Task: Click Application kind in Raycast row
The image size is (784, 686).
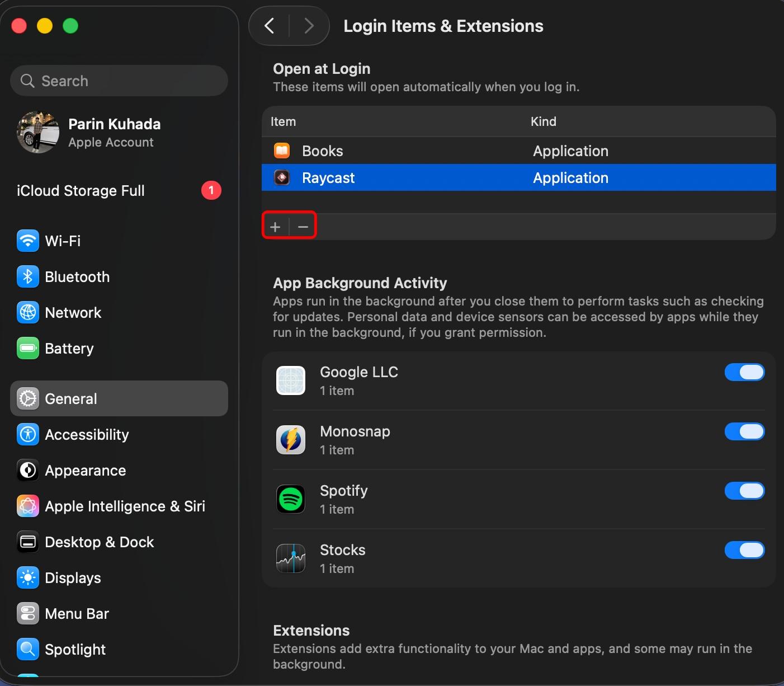Action: (571, 178)
